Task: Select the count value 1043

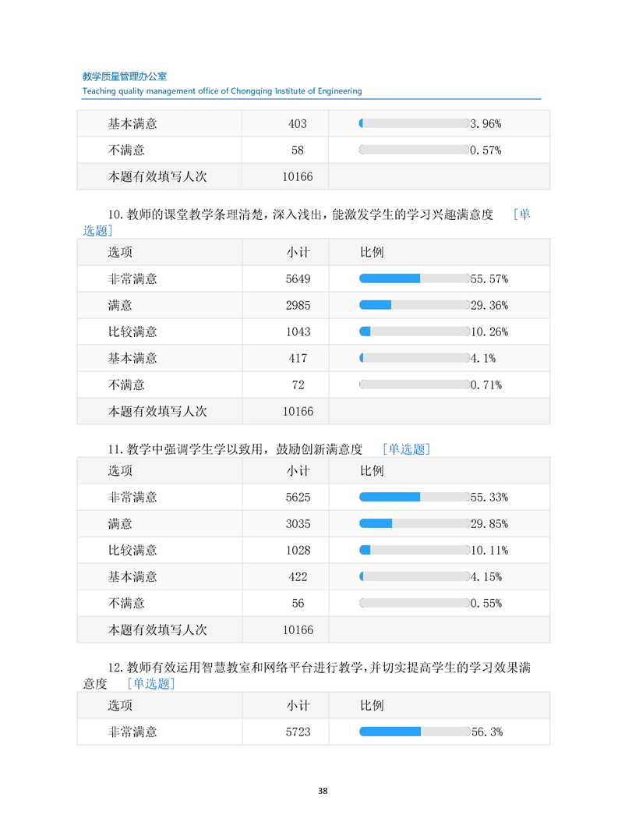Action: coord(298,332)
